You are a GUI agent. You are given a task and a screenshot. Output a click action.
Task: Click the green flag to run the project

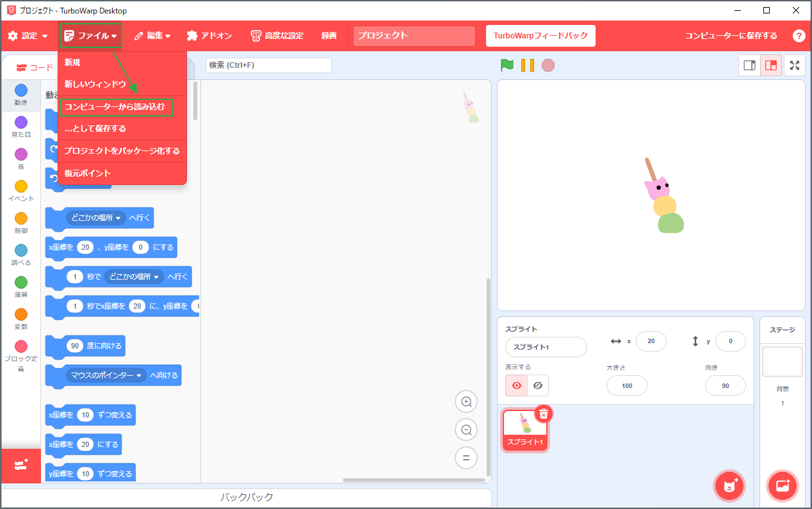click(506, 65)
